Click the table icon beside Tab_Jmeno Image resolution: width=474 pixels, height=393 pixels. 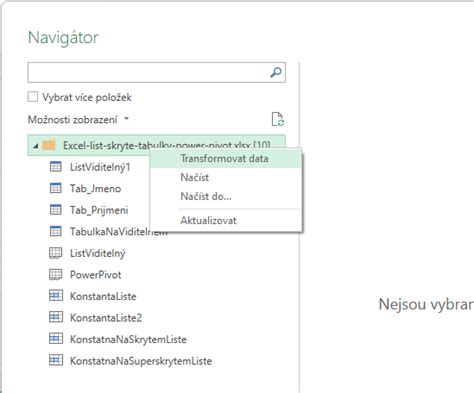point(55,188)
